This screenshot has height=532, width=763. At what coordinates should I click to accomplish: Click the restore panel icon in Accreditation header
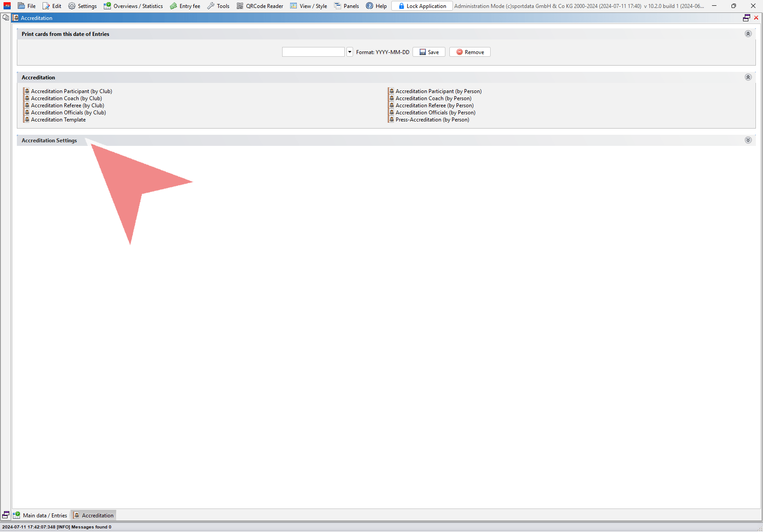coord(747,18)
